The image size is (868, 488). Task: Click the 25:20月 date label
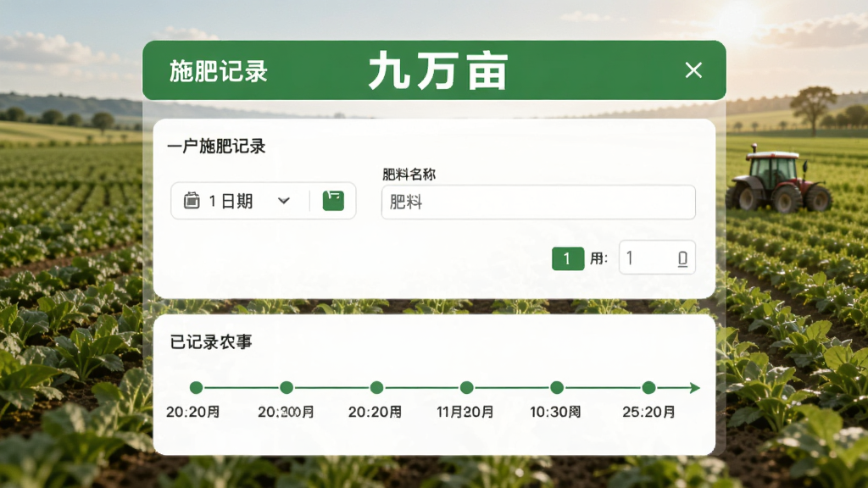pyautogui.click(x=648, y=412)
